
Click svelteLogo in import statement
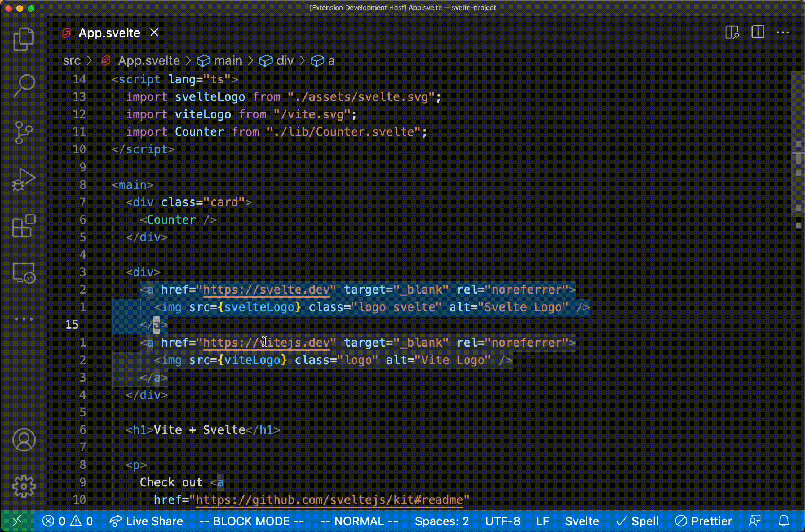(x=210, y=97)
